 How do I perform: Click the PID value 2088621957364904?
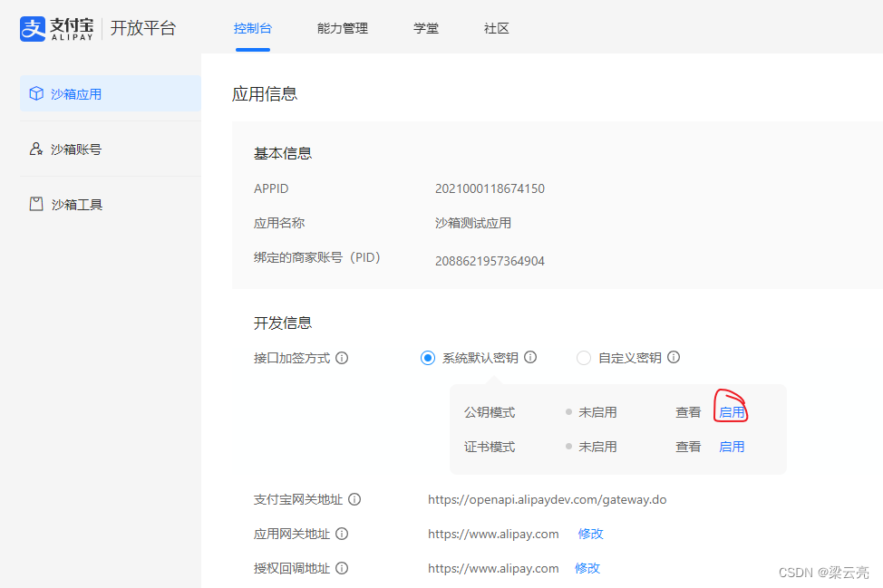[x=490, y=261]
